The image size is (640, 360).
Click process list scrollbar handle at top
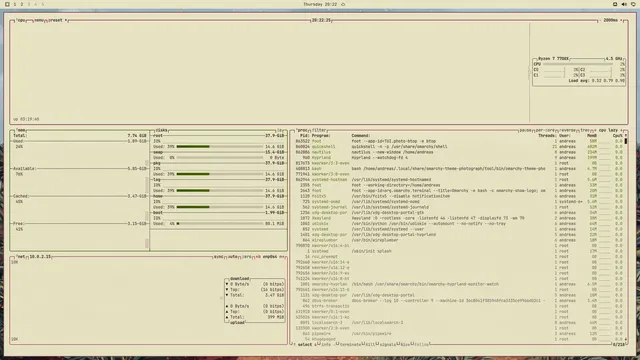pos(626,141)
